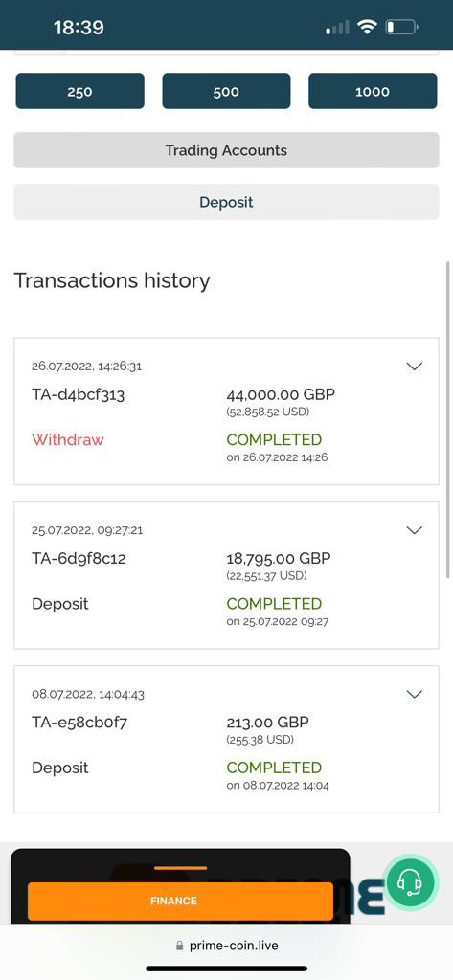
Task: Expand the TA-e58cb0f7 deposit transaction chevron
Action: pos(414,694)
